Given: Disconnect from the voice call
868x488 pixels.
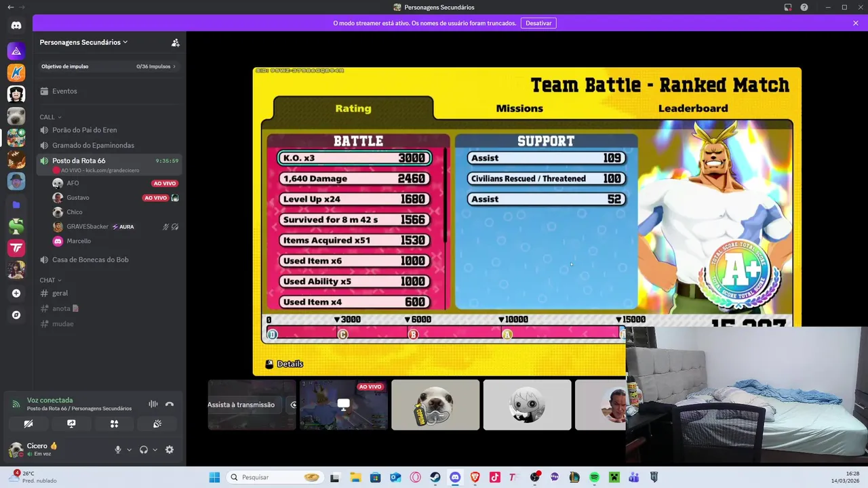Looking at the screenshot, I should point(170,404).
